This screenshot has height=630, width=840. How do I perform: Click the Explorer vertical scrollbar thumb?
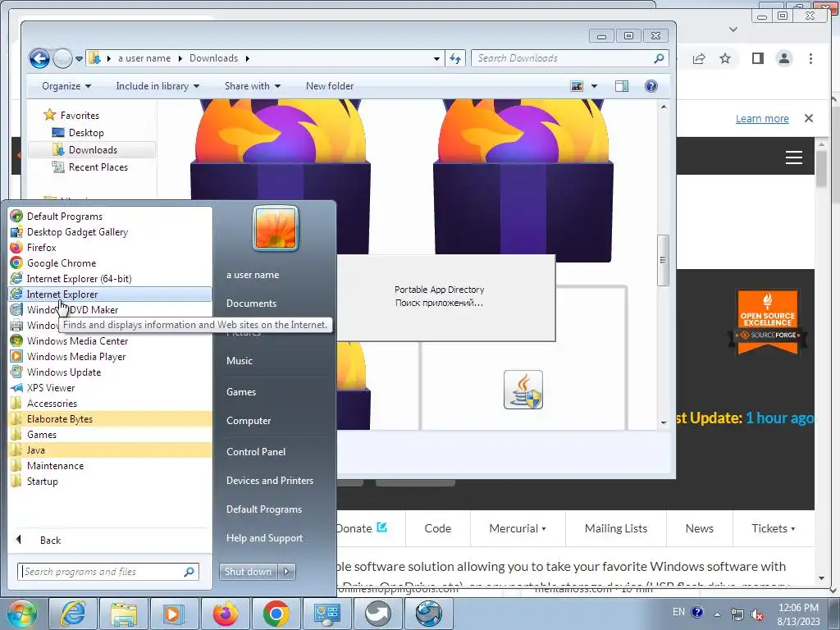tap(663, 260)
